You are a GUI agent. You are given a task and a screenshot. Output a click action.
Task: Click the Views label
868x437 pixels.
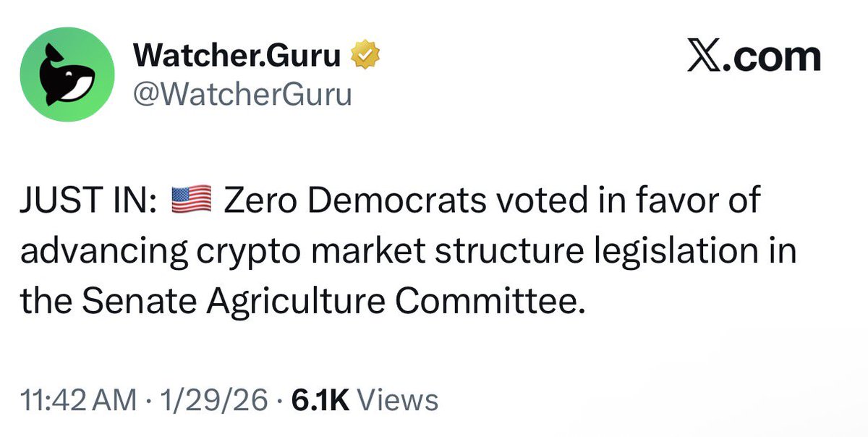[399, 399]
